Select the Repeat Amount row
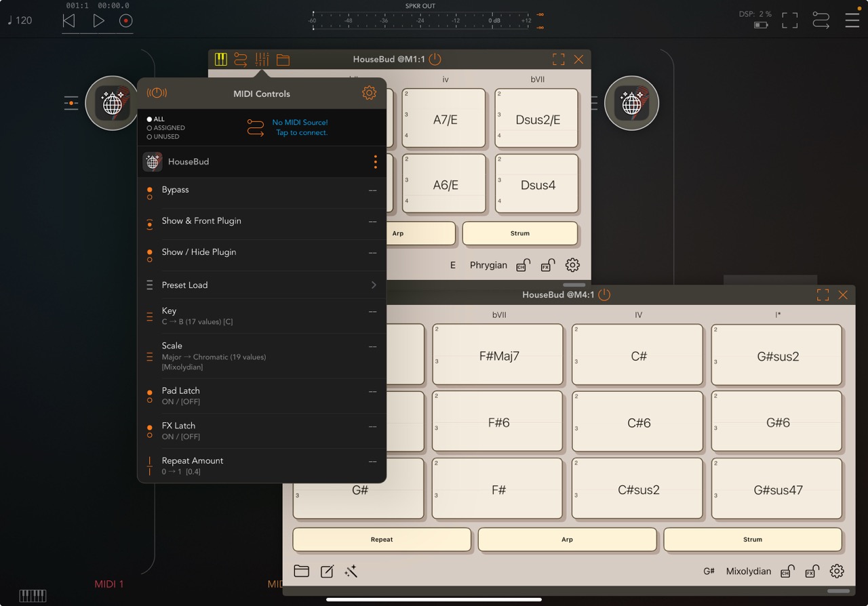868x606 pixels. click(262, 466)
